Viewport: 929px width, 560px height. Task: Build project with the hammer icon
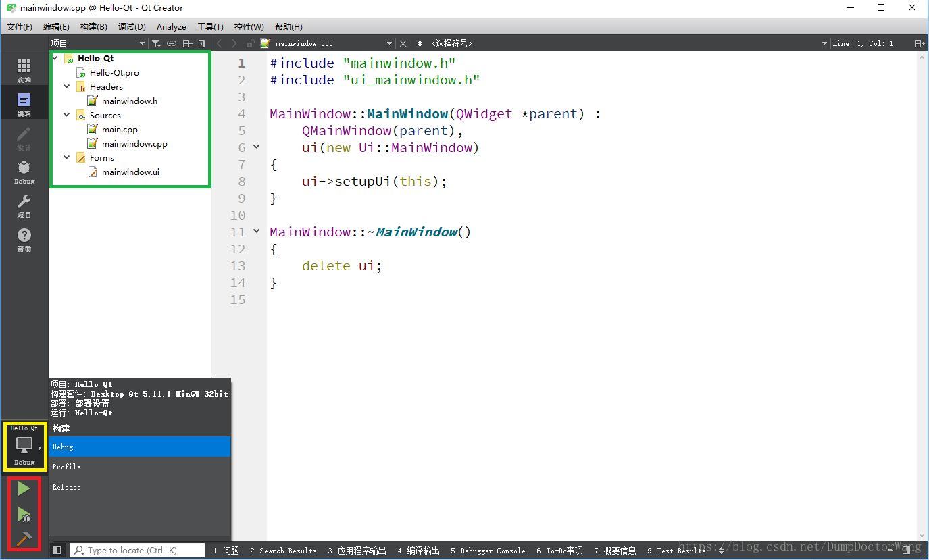click(x=24, y=538)
